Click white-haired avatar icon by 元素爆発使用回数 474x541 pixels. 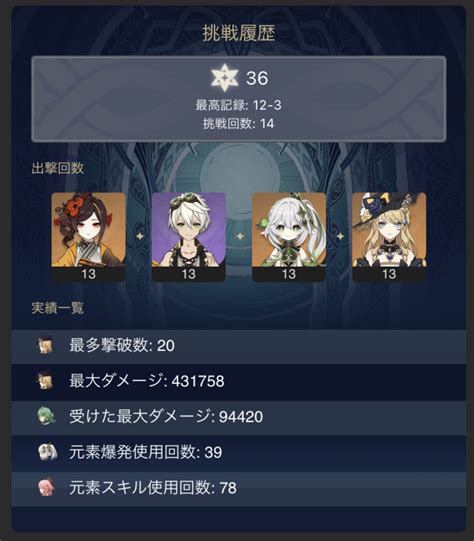[x=46, y=452]
